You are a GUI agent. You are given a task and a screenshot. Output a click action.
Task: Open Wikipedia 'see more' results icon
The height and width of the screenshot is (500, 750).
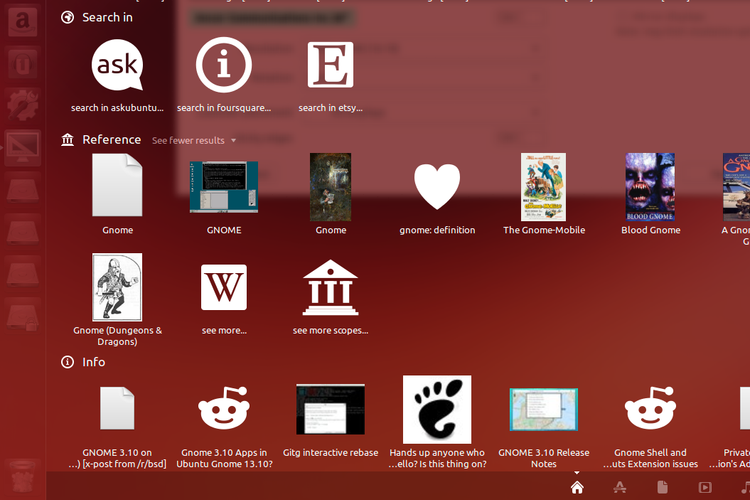224,288
